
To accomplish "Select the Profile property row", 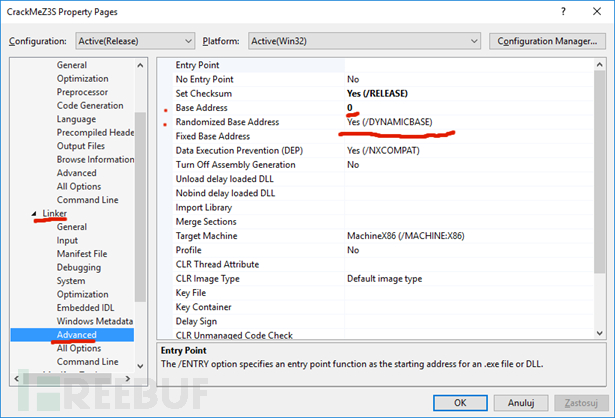I will click(383, 250).
